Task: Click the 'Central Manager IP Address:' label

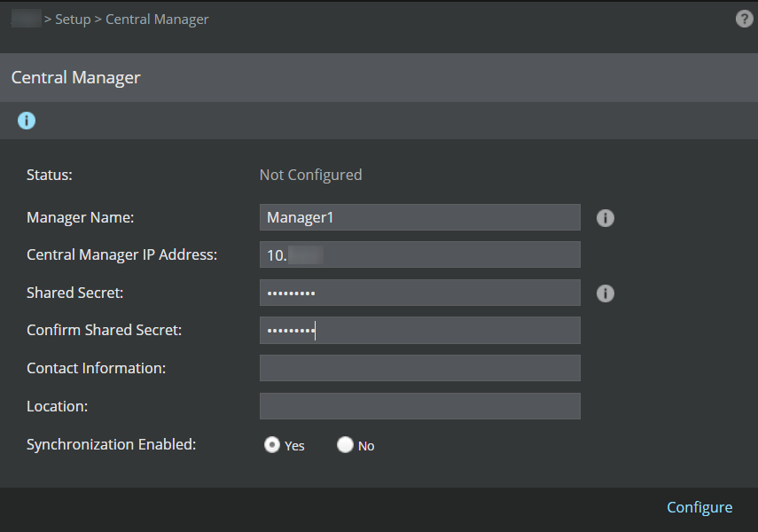Action: [121, 254]
